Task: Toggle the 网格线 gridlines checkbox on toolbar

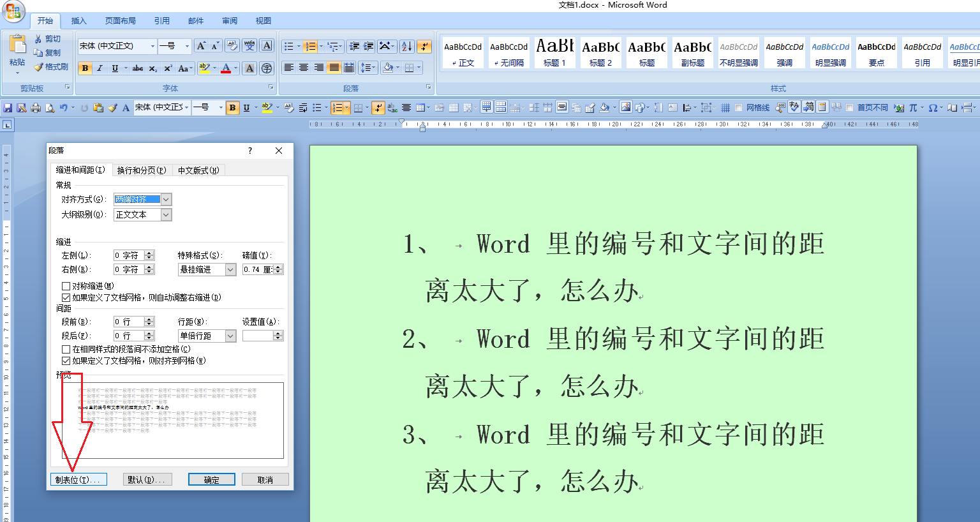Action: tap(738, 108)
